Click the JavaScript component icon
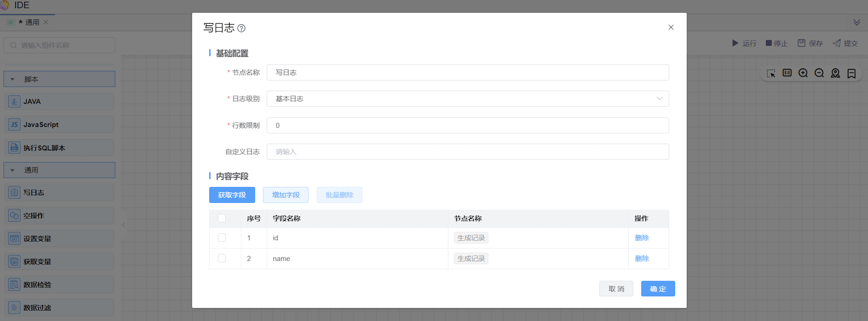The image size is (868, 321). pos(14,125)
